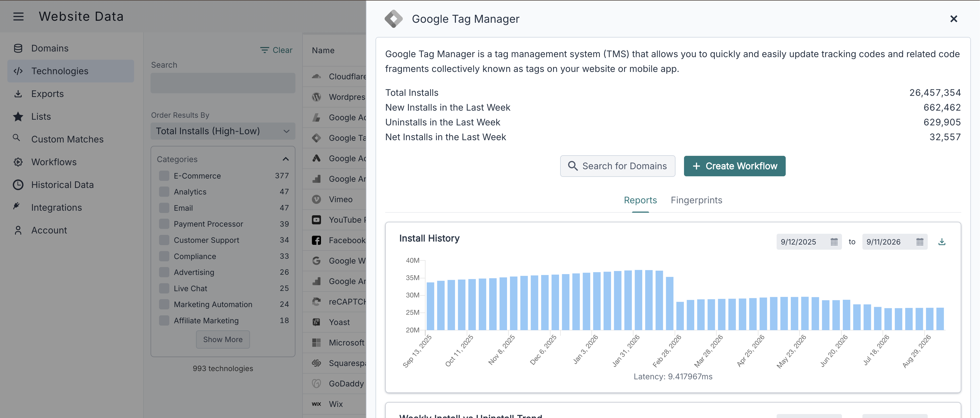Download the Install History chart data
This screenshot has height=418, width=980.
(x=942, y=242)
